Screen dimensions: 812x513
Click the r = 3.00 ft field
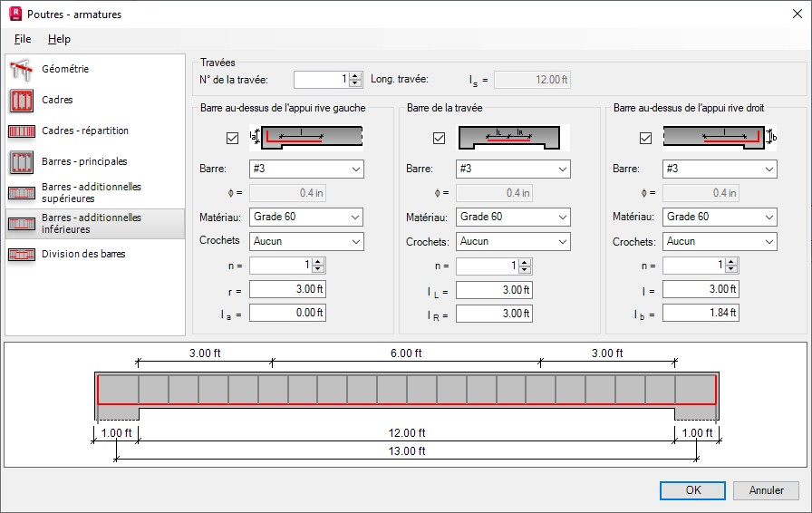click(287, 289)
